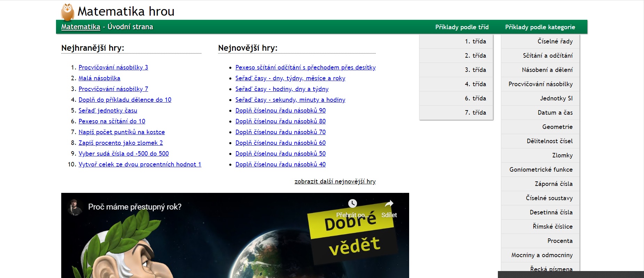Open Násobení a dělení category
644x278 pixels.
[x=540, y=70]
